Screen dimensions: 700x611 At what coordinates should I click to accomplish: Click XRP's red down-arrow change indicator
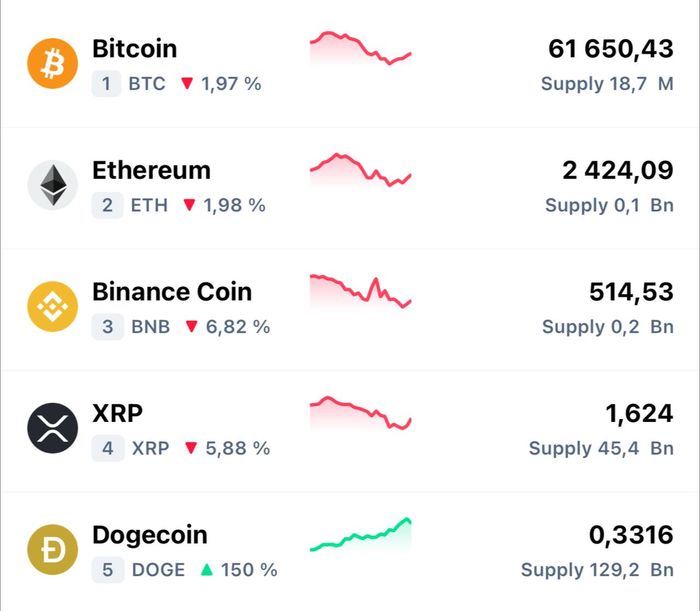(191, 448)
